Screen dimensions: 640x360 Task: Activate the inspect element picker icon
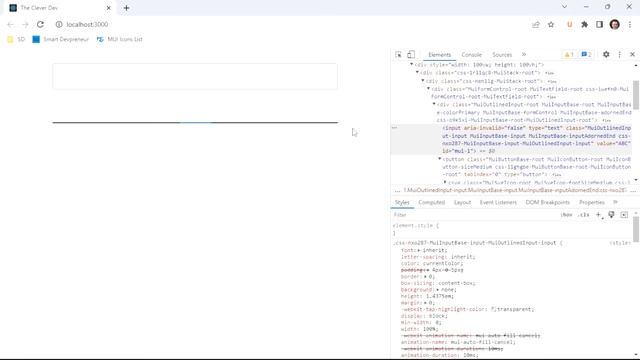(x=398, y=55)
